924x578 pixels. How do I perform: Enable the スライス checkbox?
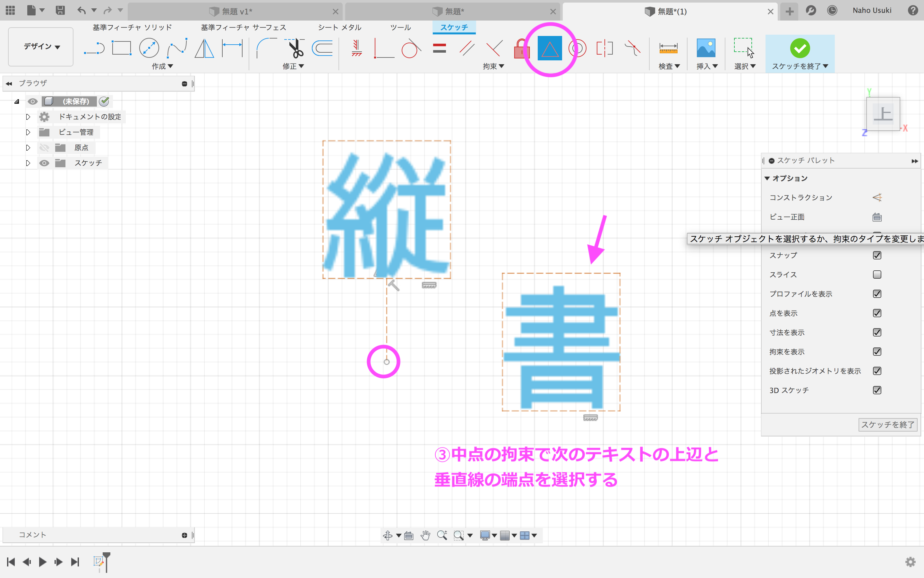coord(877,275)
